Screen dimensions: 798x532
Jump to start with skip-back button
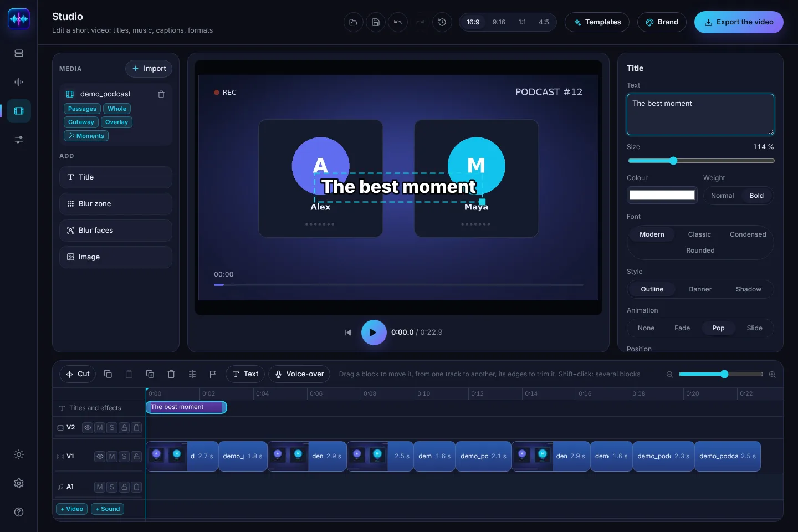click(x=348, y=332)
